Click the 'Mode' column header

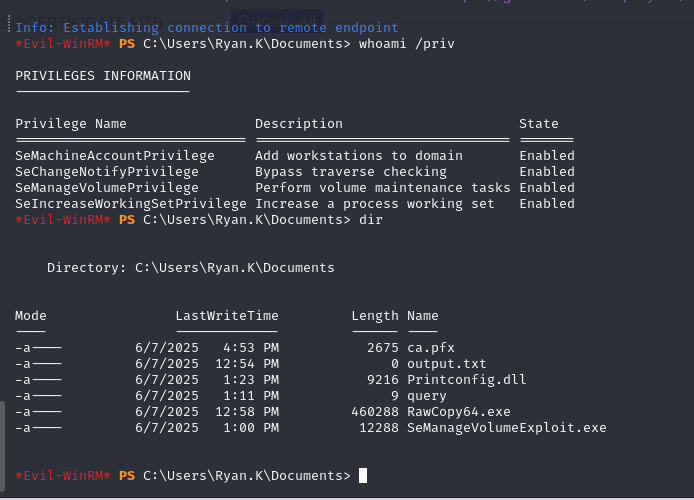[31, 315]
